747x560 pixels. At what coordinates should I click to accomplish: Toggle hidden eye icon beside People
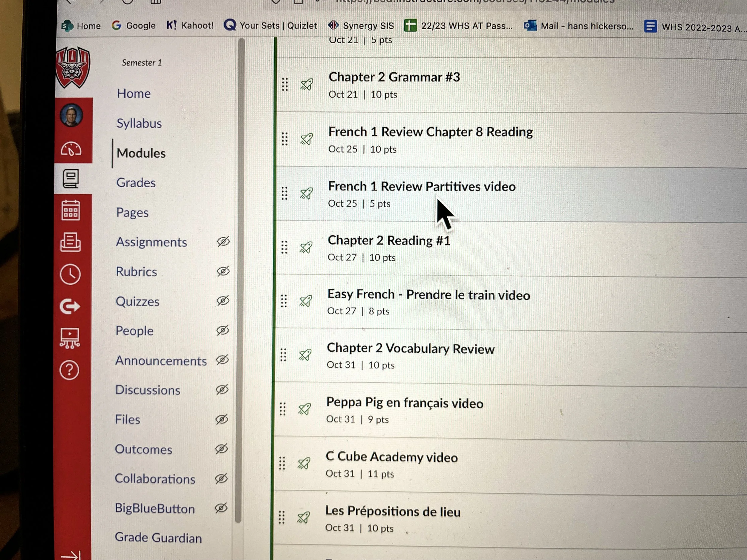point(223,330)
